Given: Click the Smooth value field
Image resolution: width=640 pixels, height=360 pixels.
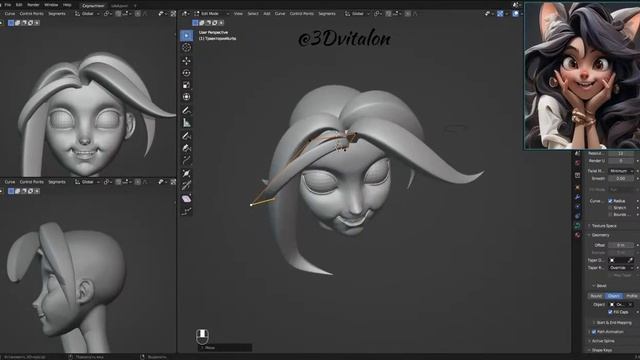Looking at the screenshot, I should tap(621, 178).
